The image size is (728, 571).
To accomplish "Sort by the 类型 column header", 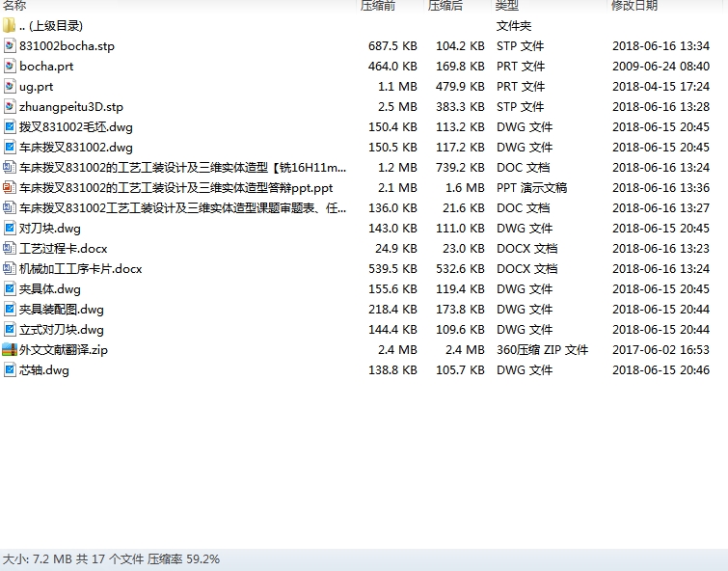I will [507, 6].
